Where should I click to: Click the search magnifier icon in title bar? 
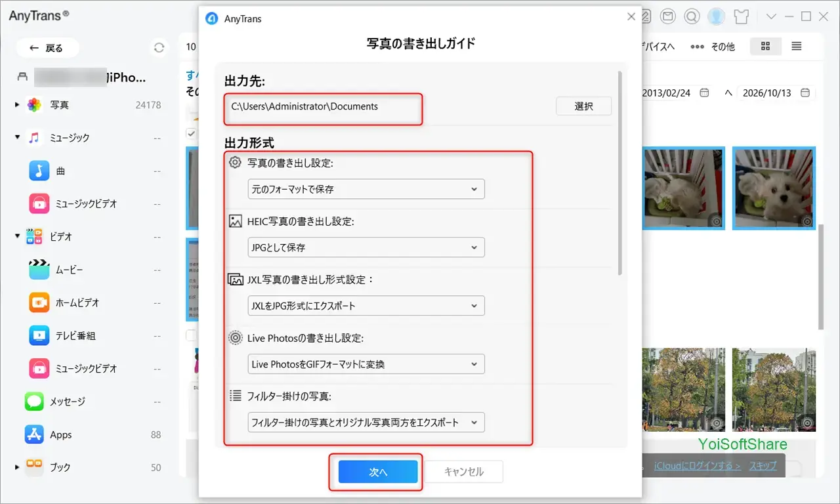pos(692,16)
